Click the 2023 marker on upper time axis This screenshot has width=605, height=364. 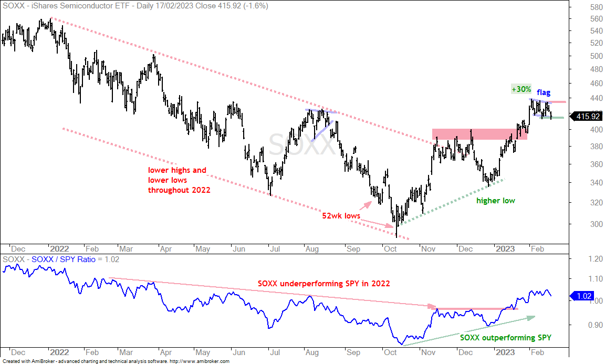[505, 249]
